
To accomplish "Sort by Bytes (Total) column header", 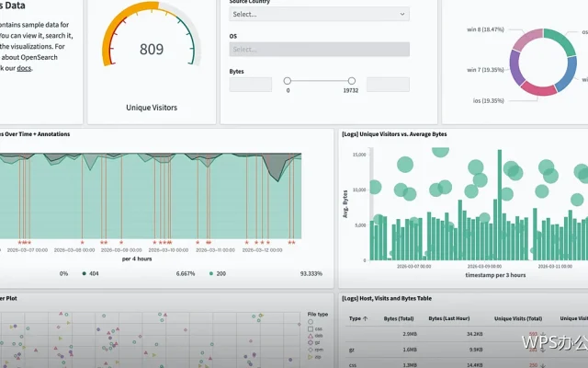I will click(x=399, y=318).
